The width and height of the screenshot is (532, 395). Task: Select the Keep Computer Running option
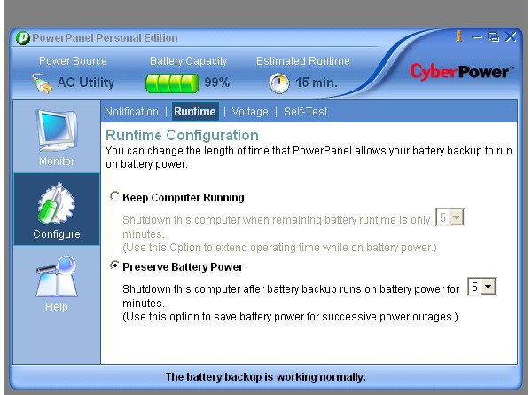(x=114, y=196)
